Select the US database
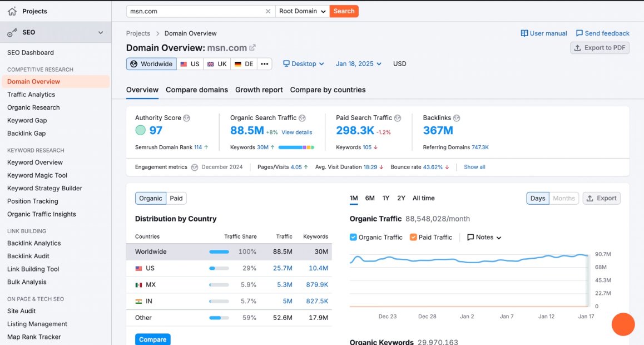The image size is (644, 345). [x=190, y=63]
